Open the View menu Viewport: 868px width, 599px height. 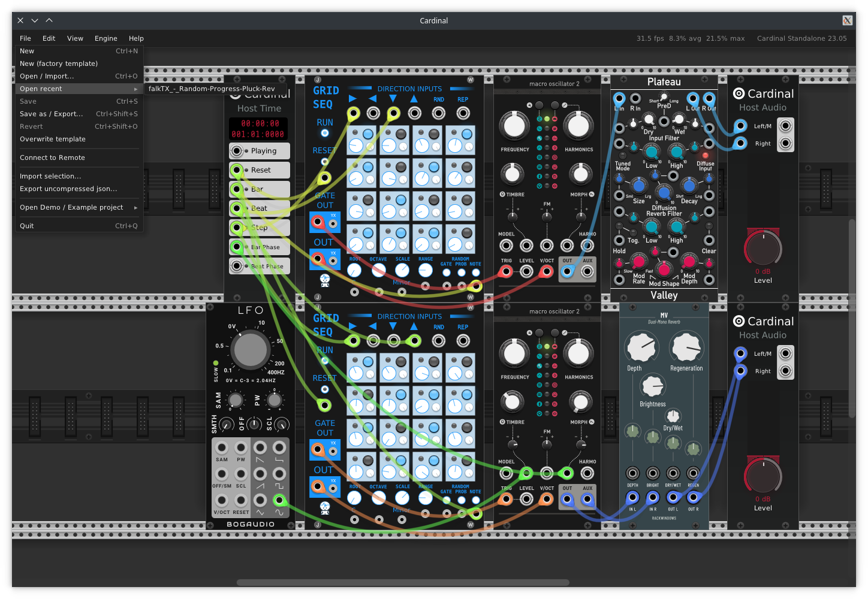75,38
